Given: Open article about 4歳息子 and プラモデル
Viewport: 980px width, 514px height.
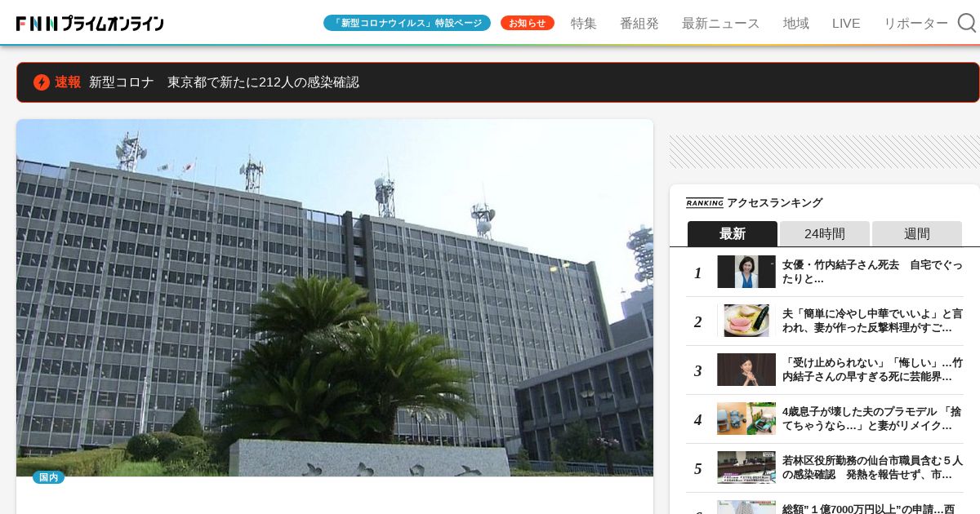Looking at the screenshot, I should tap(872, 419).
